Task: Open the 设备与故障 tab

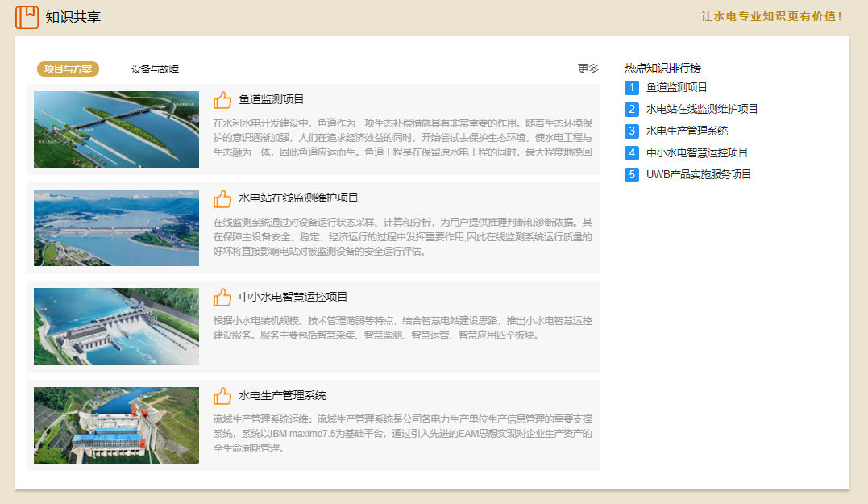Action: (x=155, y=69)
